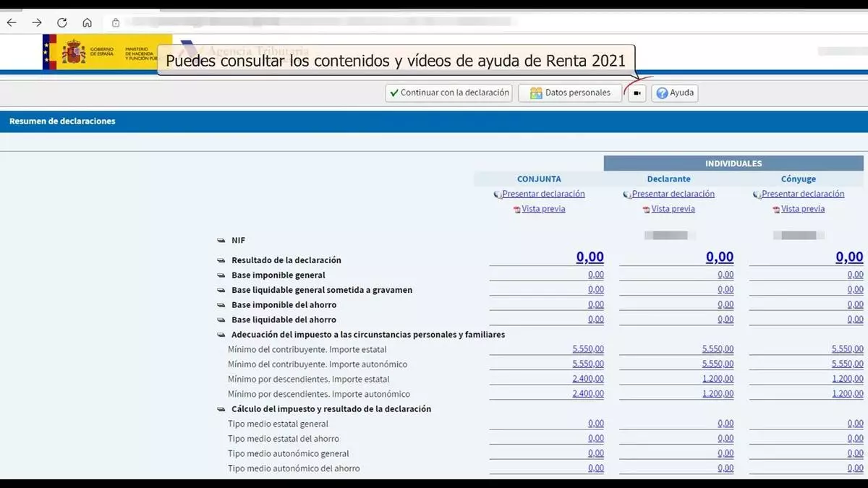
Task: Click Gobierno de España coat of arms logo
Action: [73, 52]
